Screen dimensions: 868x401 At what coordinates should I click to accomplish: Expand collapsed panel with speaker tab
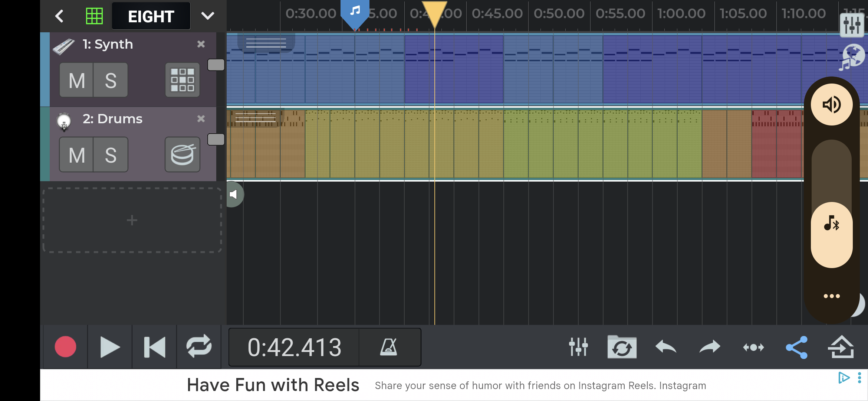234,194
